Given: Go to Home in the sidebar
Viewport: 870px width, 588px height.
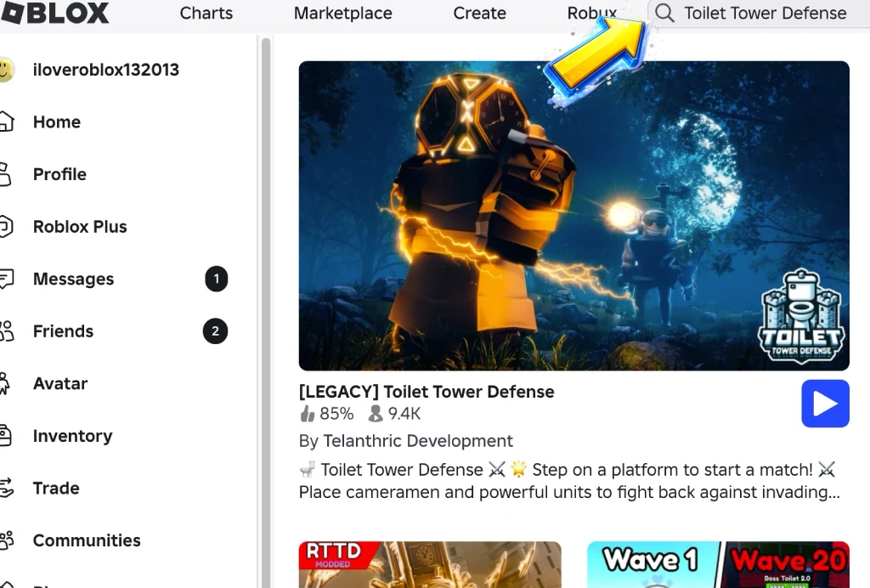Looking at the screenshot, I should pyautogui.click(x=57, y=122).
